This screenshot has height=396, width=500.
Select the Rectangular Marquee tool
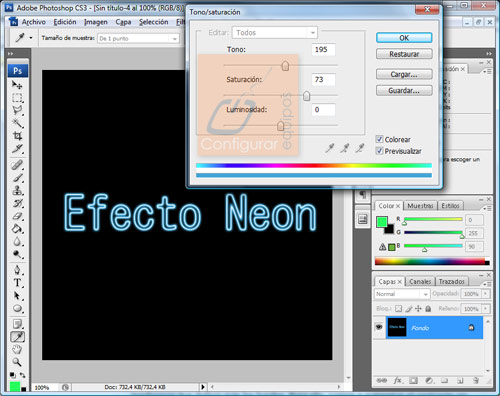(x=17, y=98)
